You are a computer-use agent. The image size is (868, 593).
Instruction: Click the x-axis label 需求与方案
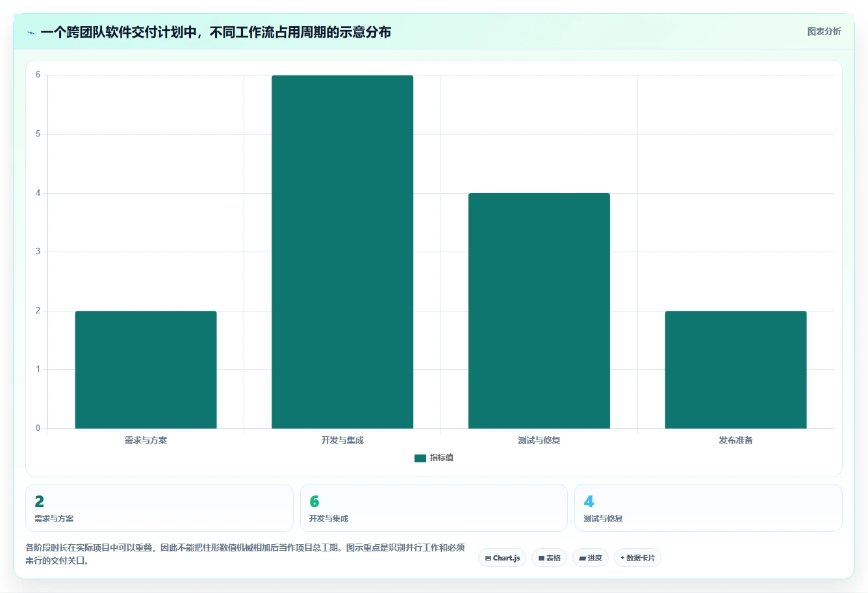click(x=146, y=441)
